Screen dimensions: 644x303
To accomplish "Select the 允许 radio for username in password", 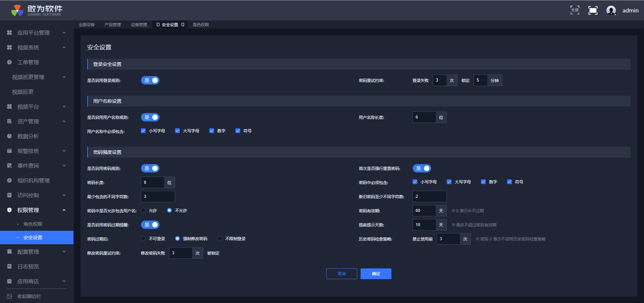I will point(144,211).
